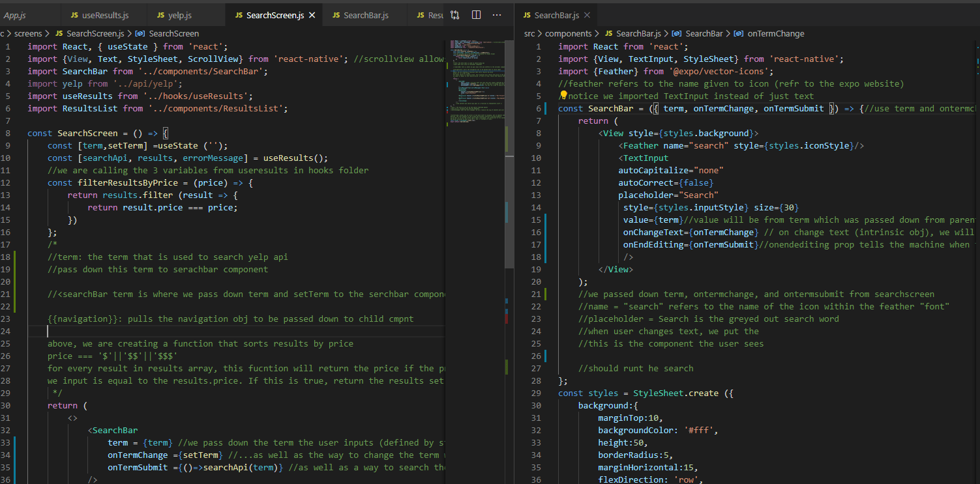Switch to the App.js tab
This screenshot has height=484, width=980.
[x=14, y=15]
